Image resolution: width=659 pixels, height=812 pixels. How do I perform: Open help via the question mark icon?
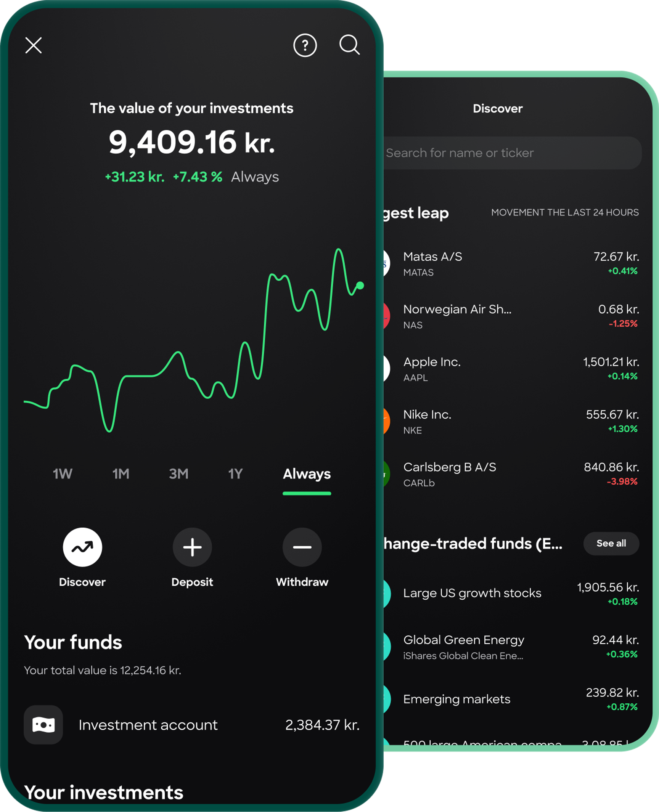(305, 45)
